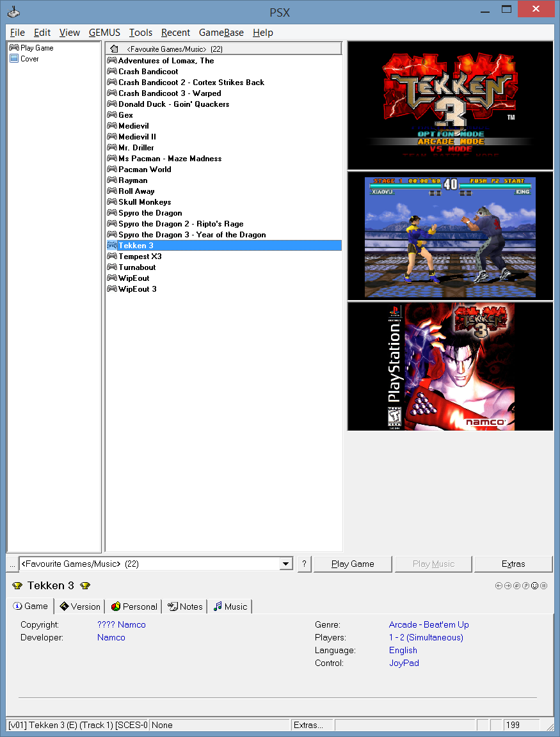Click the gamepad icon beside Pacman World
The image size is (560, 737).
coord(112,169)
